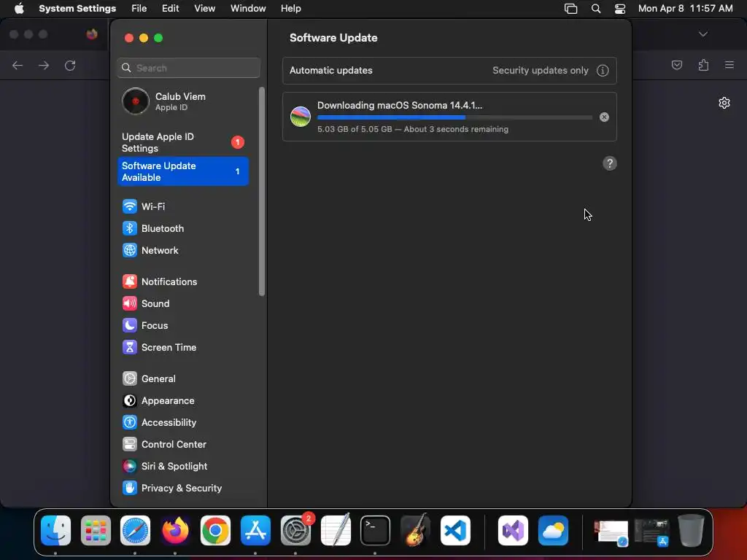The image size is (747, 560).
Task: Open Screen Time settings
Action: [x=183, y=348]
